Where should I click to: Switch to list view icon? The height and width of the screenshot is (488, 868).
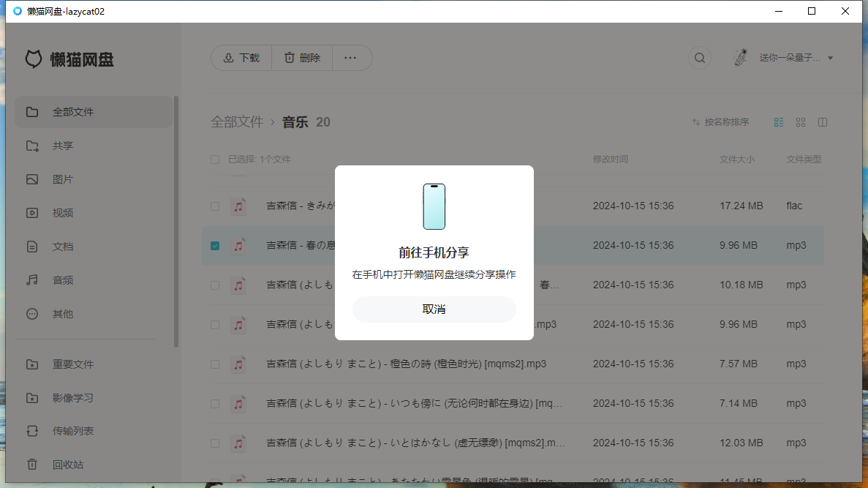[779, 122]
